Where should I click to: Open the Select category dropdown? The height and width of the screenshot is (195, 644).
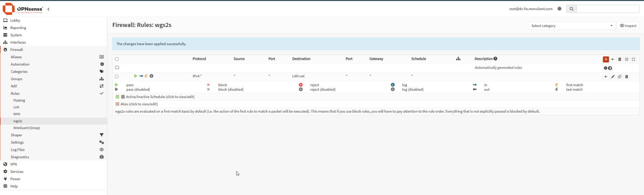click(572, 26)
